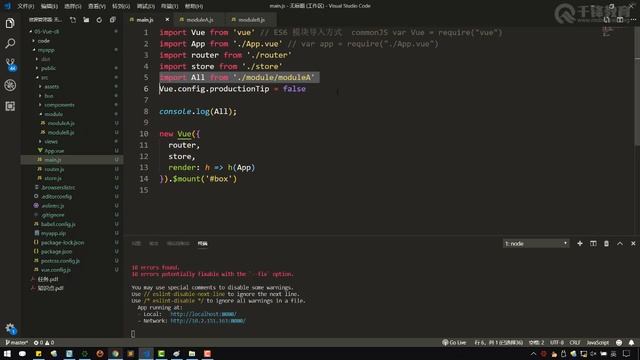Click Go Live in the status bar
Viewport: 640px width, 360px height.
(454, 342)
